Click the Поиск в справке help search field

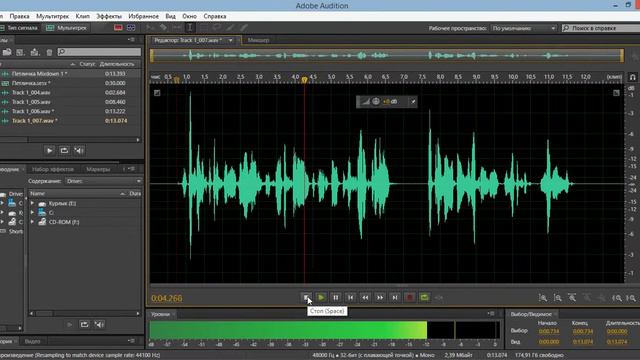(601, 28)
